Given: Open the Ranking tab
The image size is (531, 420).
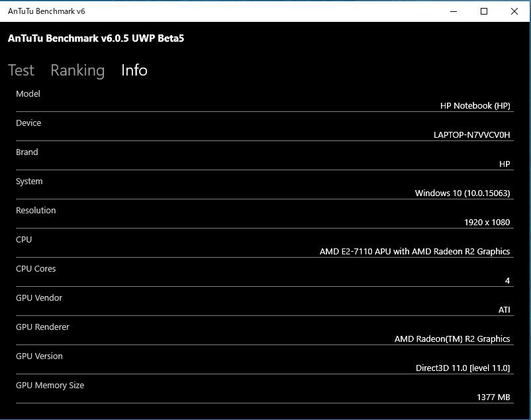Looking at the screenshot, I should tap(77, 70).
